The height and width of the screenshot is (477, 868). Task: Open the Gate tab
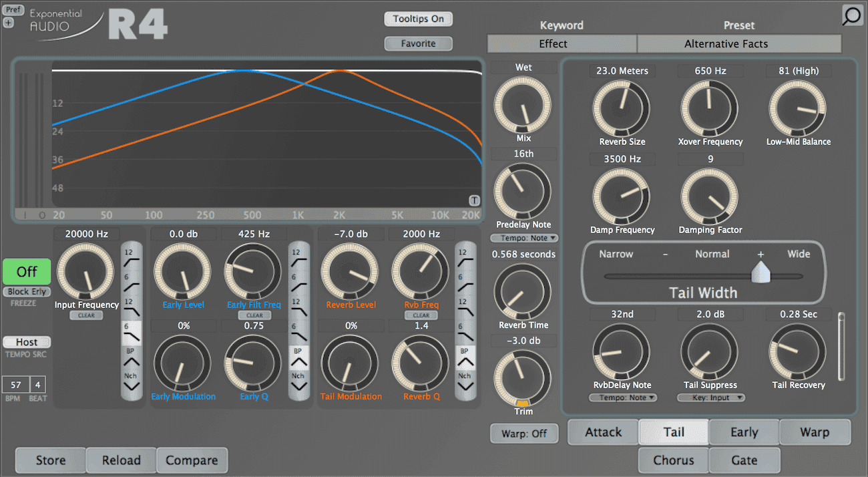744,460
